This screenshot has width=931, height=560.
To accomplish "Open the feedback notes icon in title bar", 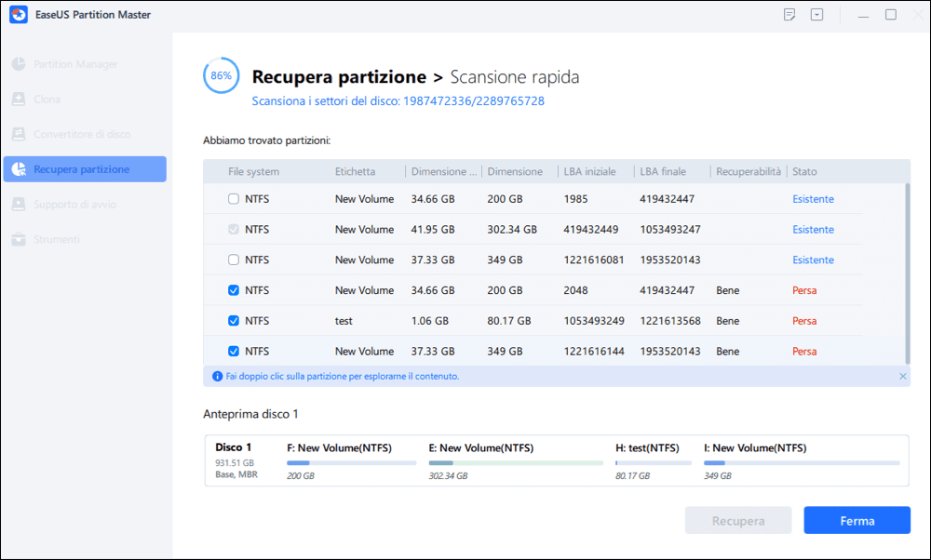I will [x=790, y=15].
